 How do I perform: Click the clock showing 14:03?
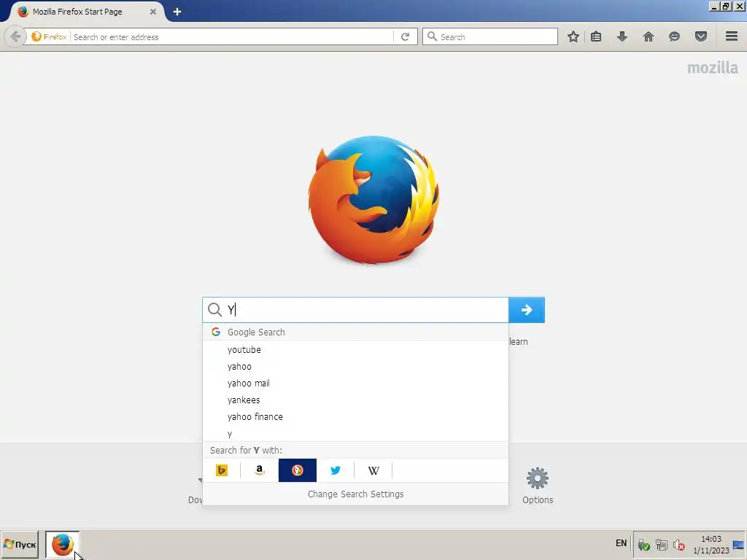coord(711,539)
